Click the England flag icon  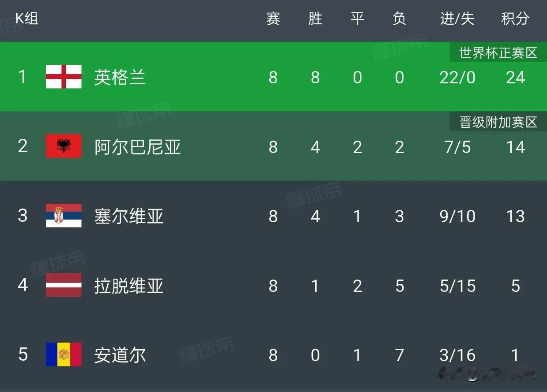(x=63, y=77)
